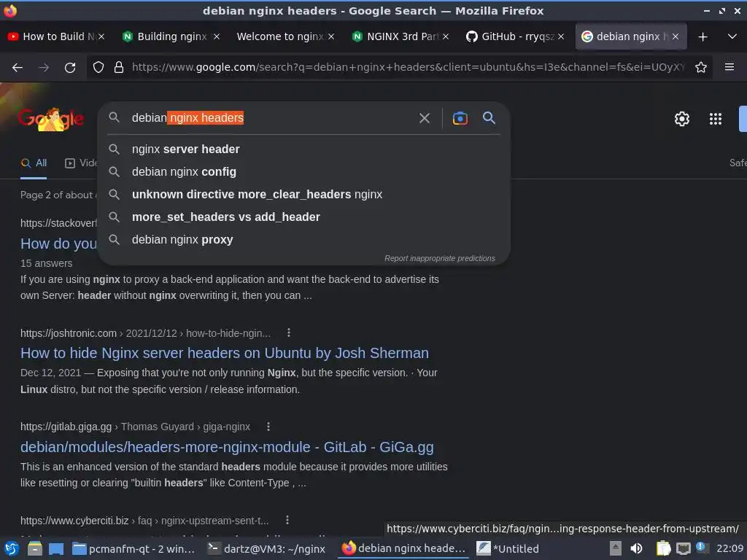
Task: Close the debian nginx search tab
Action: pyautogui.click(x=675, y=36)
